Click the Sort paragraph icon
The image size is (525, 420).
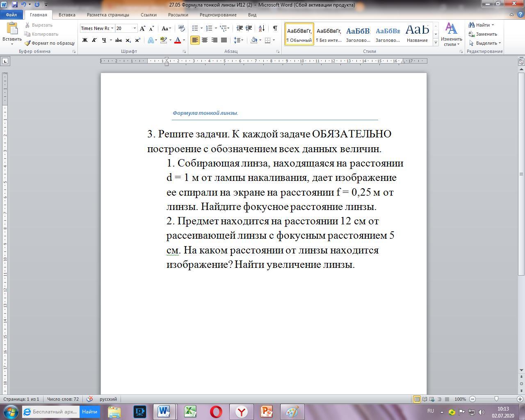pos(261,28)
